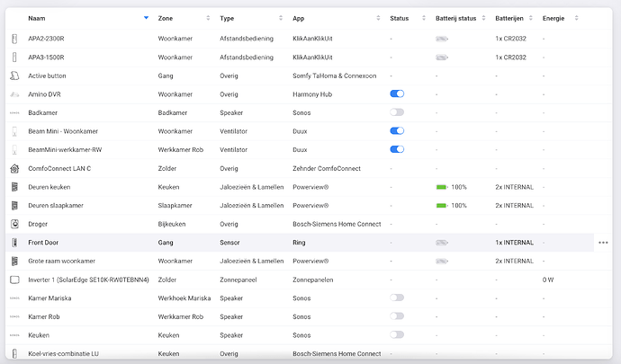Click the Bijkeuken zone cell
The image size is (621, 364).
[172, 224]
